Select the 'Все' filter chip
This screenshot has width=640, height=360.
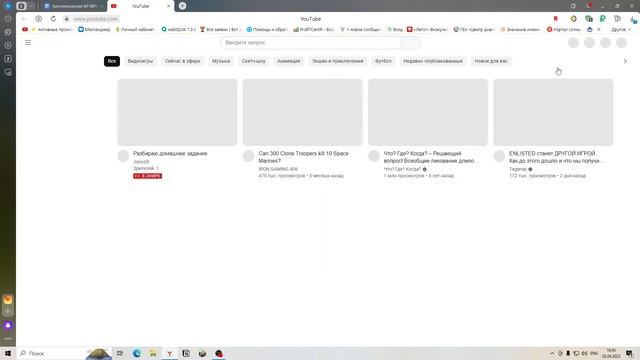(112, 61)
